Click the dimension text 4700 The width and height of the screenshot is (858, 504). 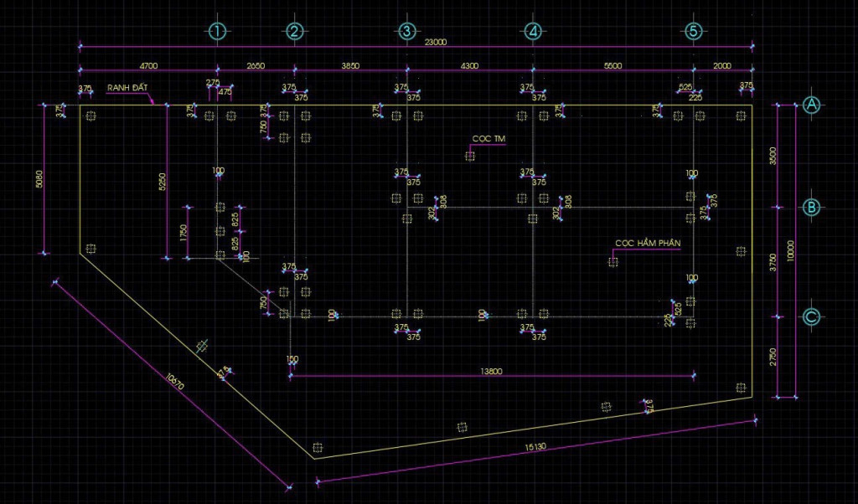[x=148, y=65]
